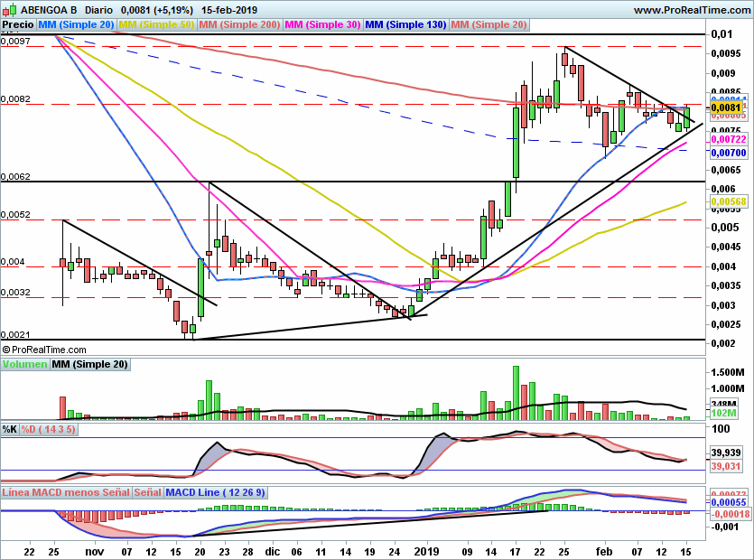Click the Señal label in MACD panel

(147, 492)
